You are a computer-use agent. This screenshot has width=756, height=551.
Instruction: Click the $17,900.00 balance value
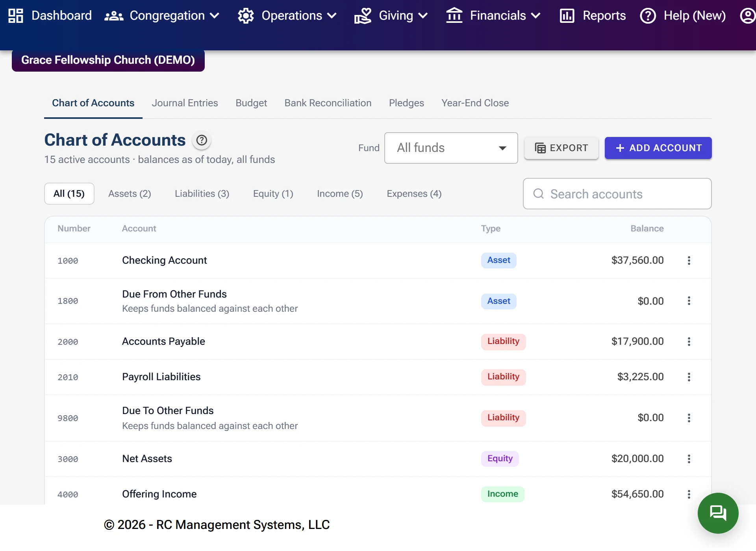[637, 342]
